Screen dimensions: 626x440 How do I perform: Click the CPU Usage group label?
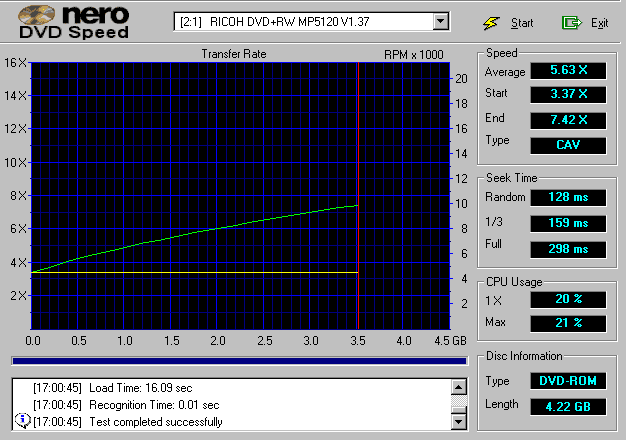click(x=514, y=282)
